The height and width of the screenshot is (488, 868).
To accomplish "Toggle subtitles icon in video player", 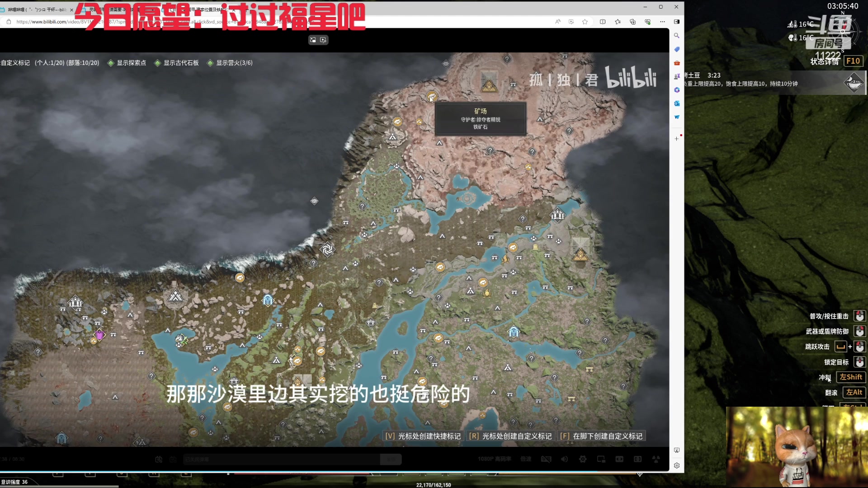I will tap(546, 459).
